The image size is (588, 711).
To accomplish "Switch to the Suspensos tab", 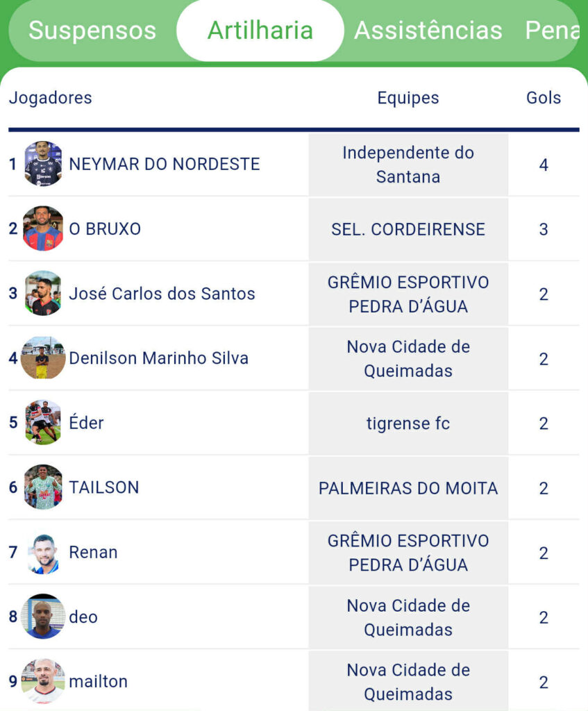I will click(92, 31).
